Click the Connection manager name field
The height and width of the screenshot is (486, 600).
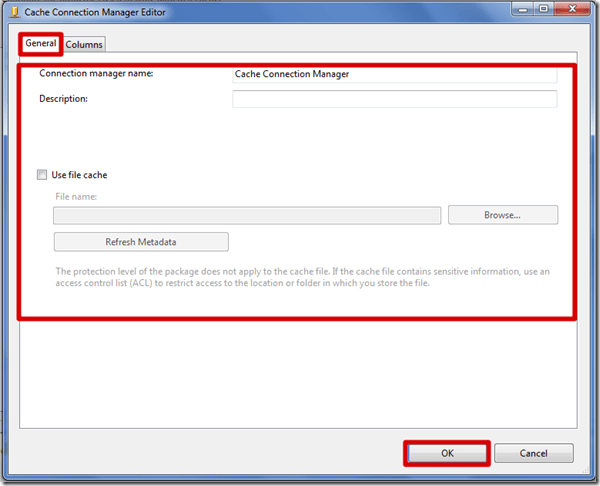click(x=394, y=74)
